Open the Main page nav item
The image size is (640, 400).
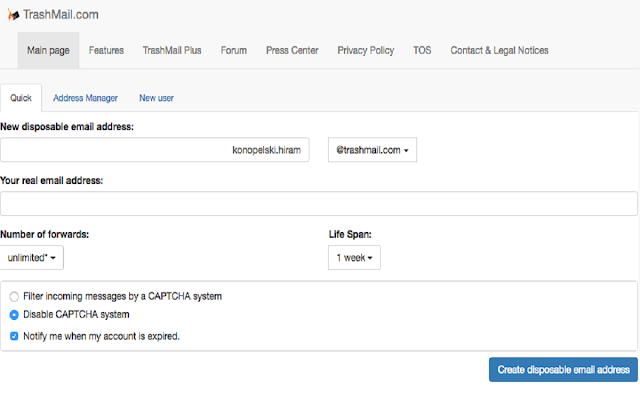[x=48, y=50]
